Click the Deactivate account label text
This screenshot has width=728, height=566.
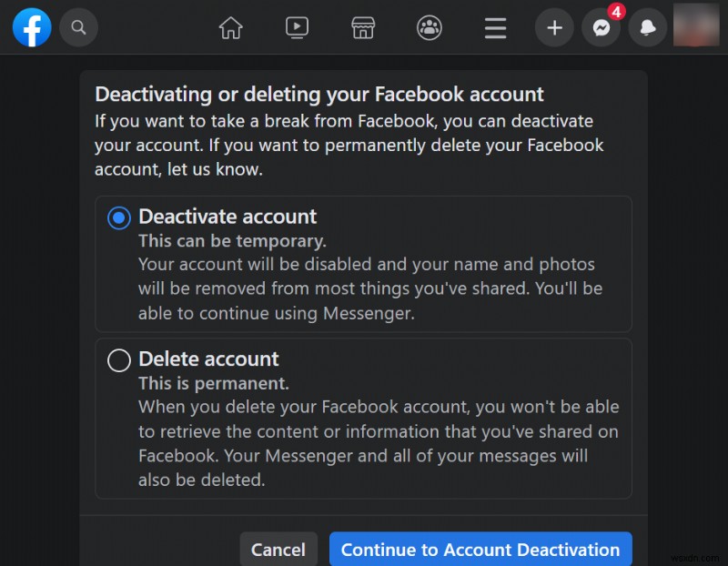click(227, 217)
